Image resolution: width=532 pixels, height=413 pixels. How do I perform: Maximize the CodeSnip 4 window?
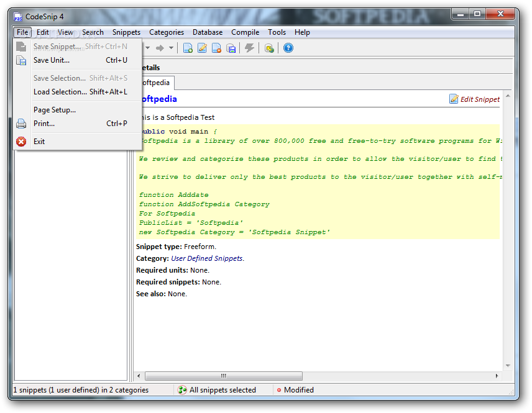477,14
